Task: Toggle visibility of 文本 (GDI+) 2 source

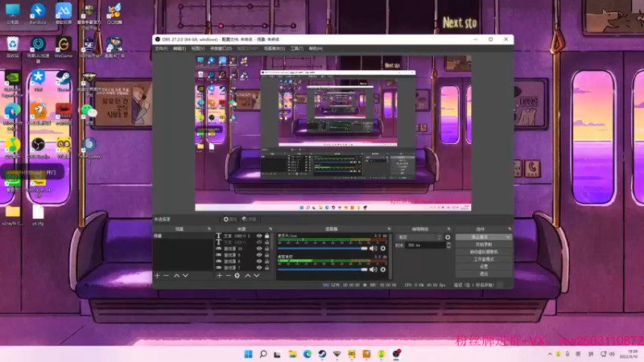Action: coord(259,236)
